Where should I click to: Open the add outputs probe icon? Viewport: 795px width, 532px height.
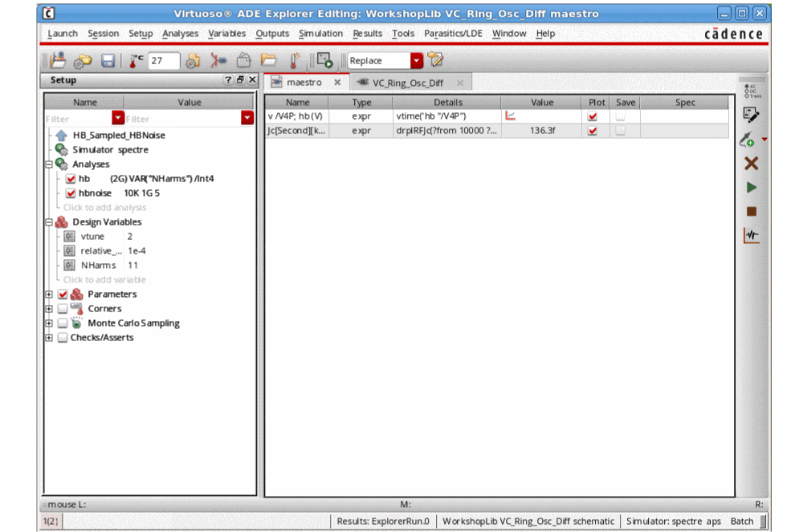pyautogui.click(x=748, y=140)
